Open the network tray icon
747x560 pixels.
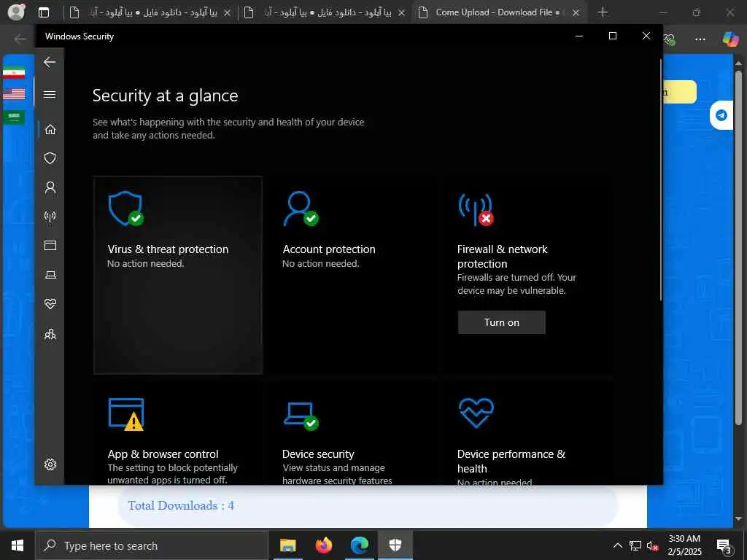click(635, 545)
